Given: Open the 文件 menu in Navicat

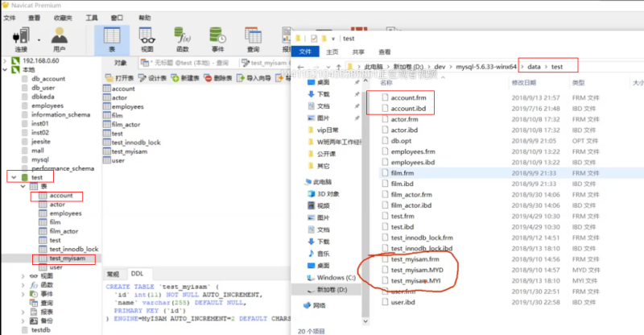Looking at the screenshot, I should pos(10,18).
